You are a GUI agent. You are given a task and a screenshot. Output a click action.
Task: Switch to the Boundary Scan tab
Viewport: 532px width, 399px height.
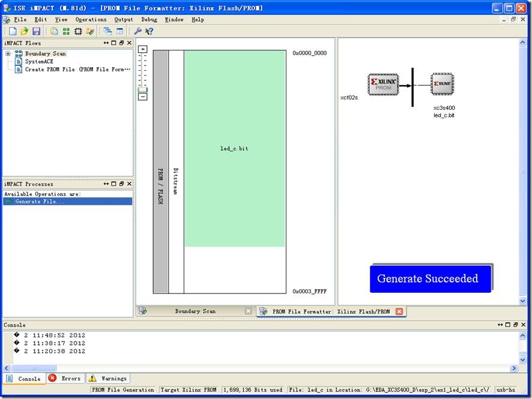coord(195,311)
